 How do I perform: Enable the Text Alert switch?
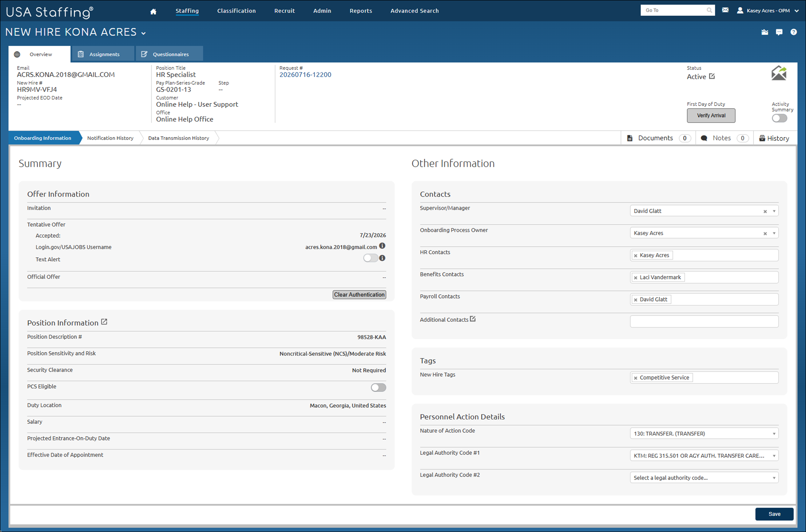click(x=371, y=258)
